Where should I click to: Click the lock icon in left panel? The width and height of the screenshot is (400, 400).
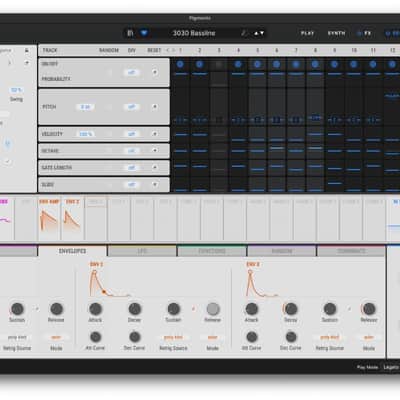[x=27, y=51]
